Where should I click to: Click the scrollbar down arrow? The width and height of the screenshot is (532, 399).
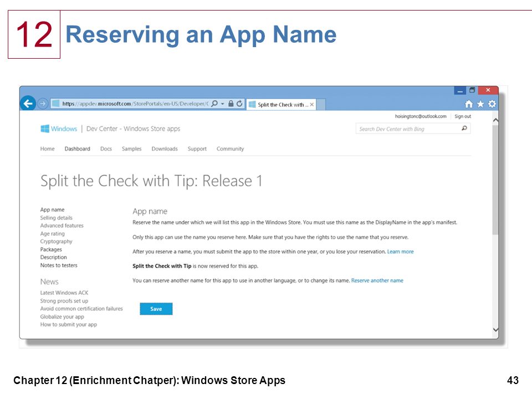pos(495,329)
